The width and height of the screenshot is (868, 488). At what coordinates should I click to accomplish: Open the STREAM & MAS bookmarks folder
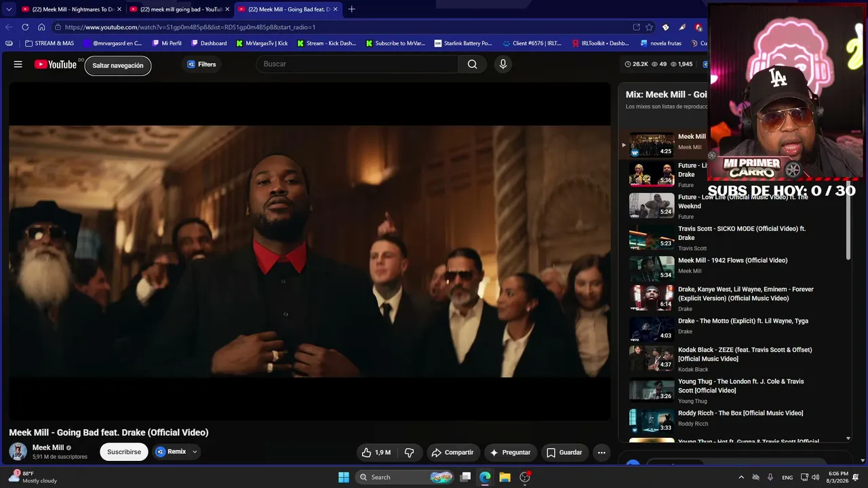point(50,43)
